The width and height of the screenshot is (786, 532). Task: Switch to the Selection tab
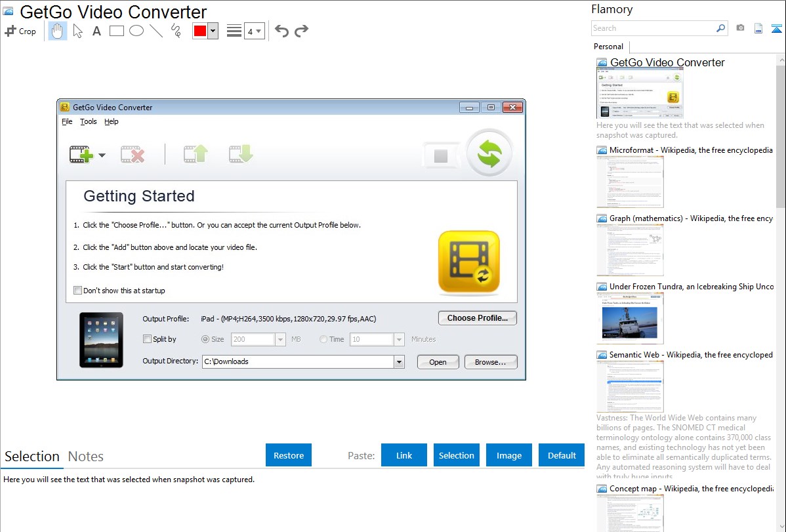click(x=32, y=457)
